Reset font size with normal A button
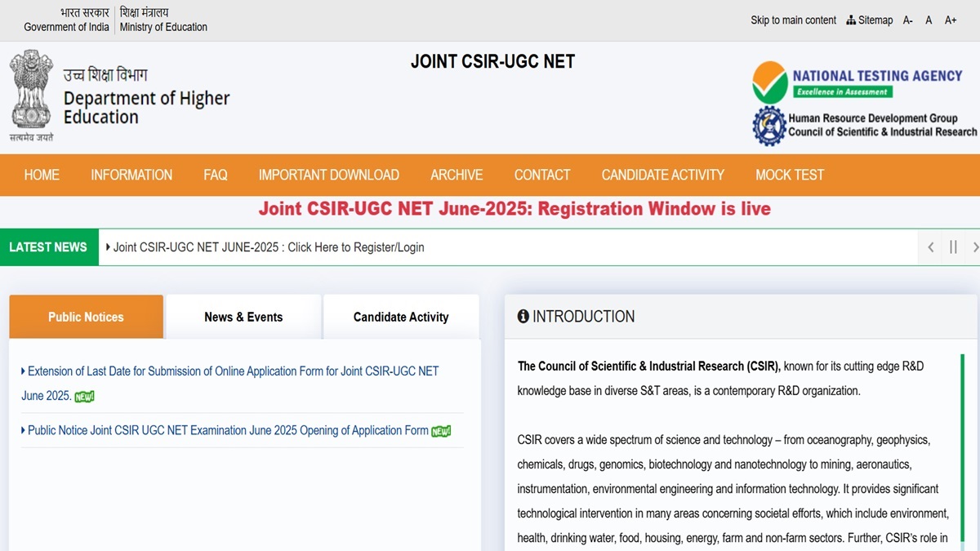This screenshot has width=980, height=551. tap(929, 20)
